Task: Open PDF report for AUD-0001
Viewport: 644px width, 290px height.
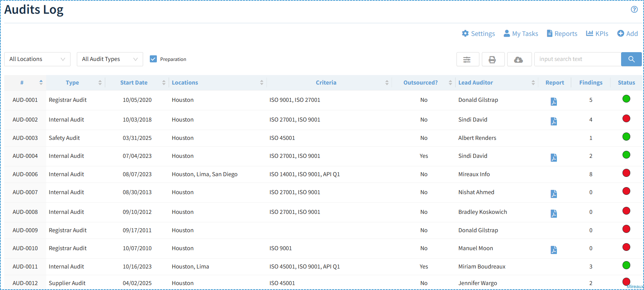Action: point(554,101)
